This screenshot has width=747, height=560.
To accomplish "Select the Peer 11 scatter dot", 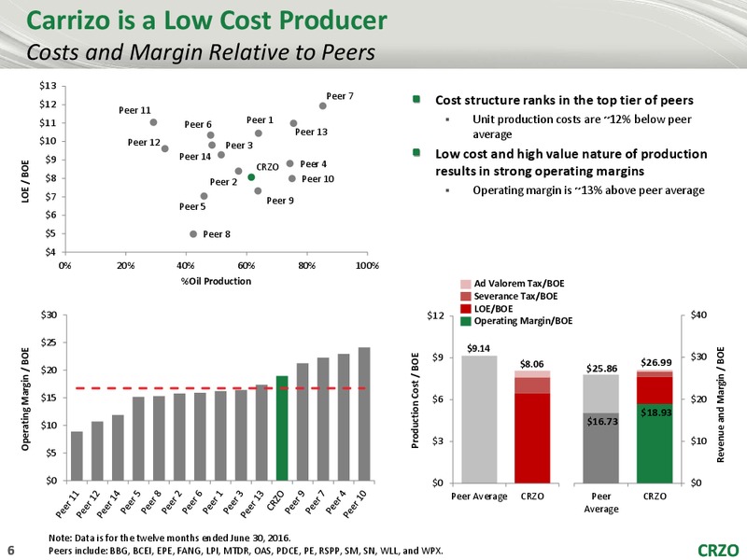I will coord(153,122).
